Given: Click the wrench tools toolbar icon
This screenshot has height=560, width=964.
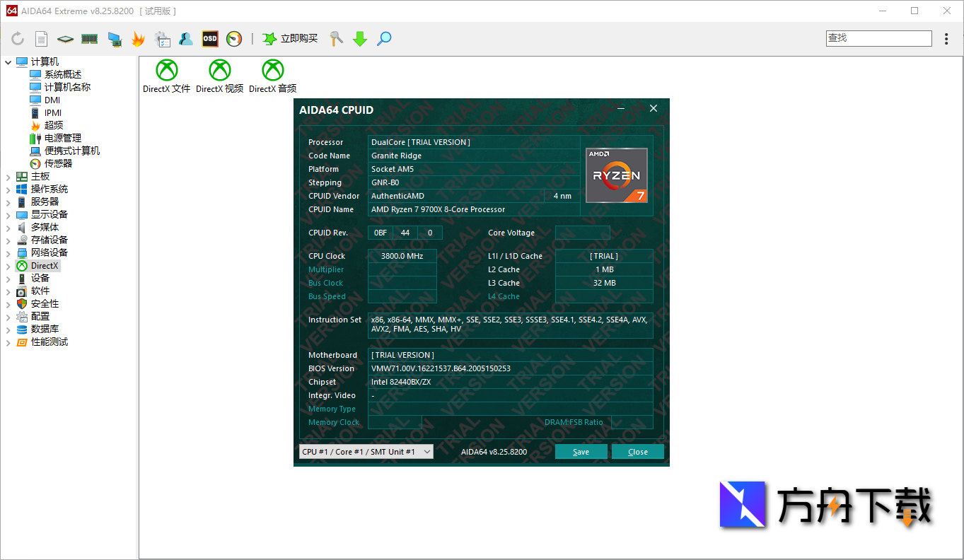Looking at the screenshot, I should coord(335,39).
